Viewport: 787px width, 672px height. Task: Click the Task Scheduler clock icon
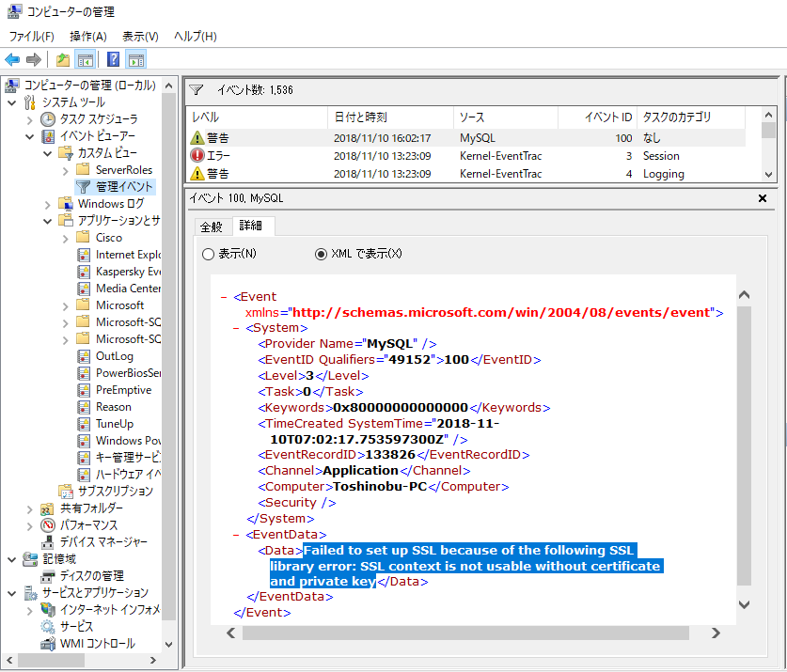point(48,119)
